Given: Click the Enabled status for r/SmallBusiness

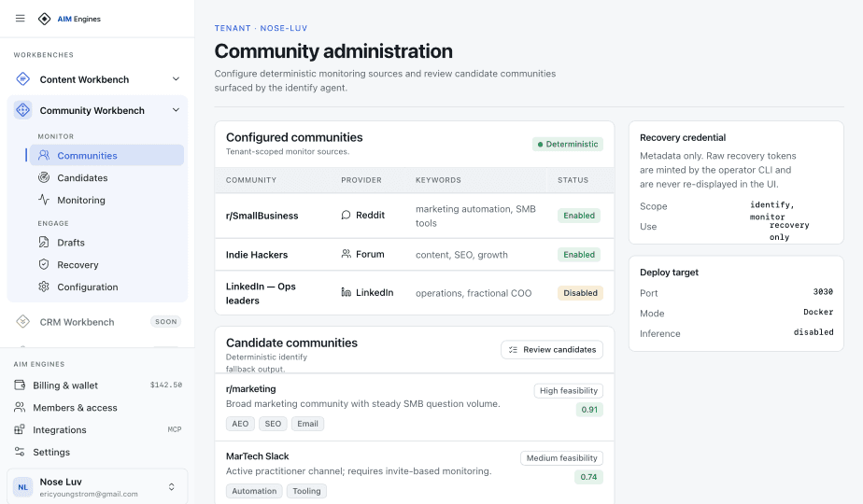Looking at the screenshot, I should 579,216.
